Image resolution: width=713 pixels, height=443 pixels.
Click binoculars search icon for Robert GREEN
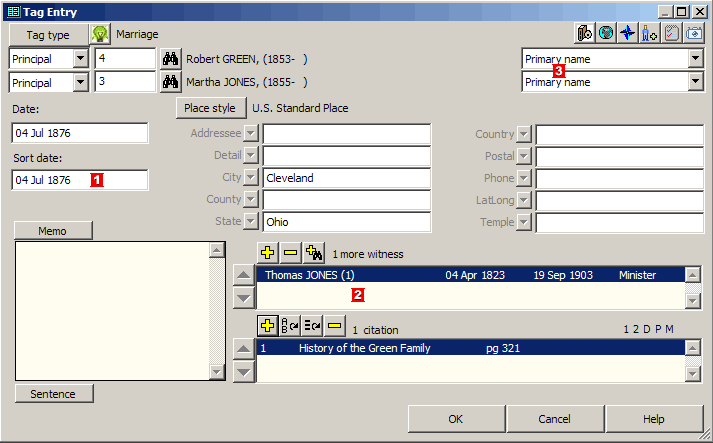click(x=171, y=59)
